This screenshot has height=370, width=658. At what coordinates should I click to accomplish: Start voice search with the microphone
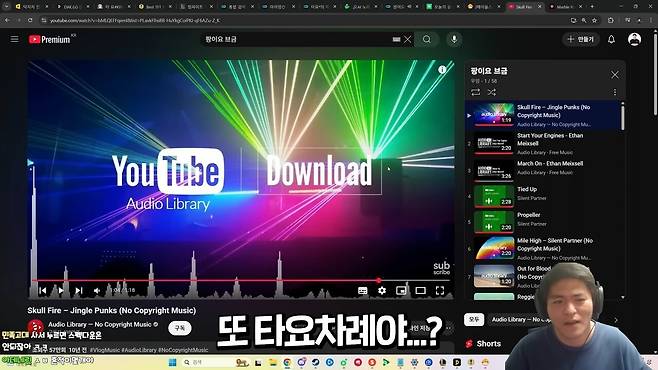tap(454, 39)
